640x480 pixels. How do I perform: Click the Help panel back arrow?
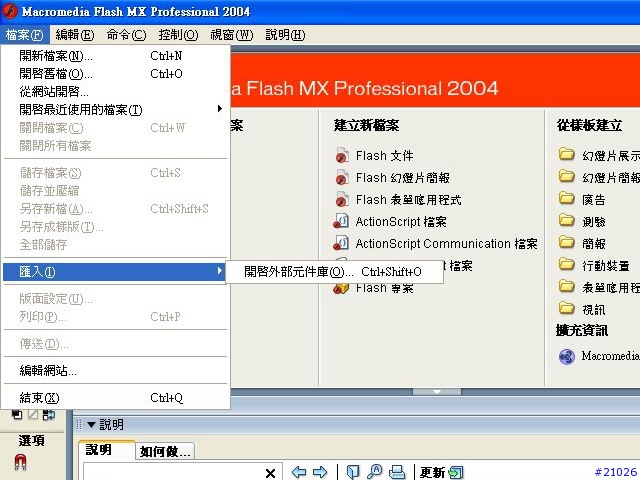[x=299, y=472]
